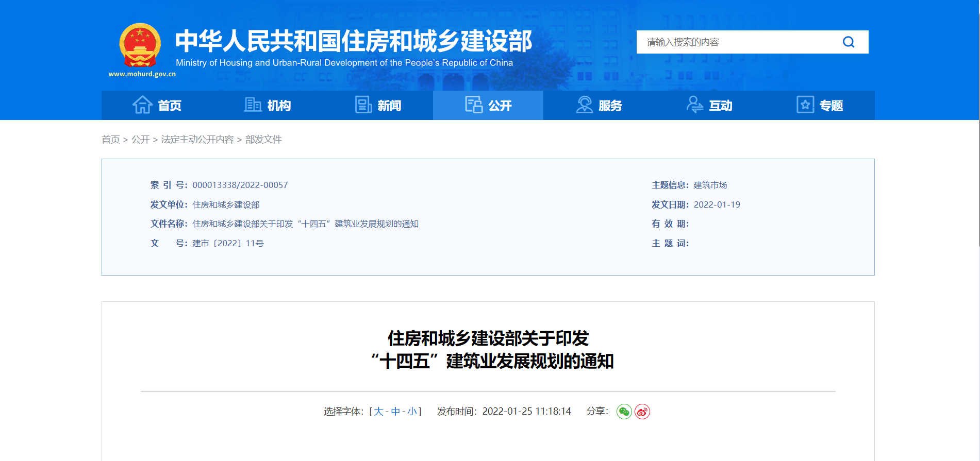Image resolution: width=980 pixels, height=461 pixels.
Task: Click the www.mohurd.gov.cn site address text
Action: (142, 74)
